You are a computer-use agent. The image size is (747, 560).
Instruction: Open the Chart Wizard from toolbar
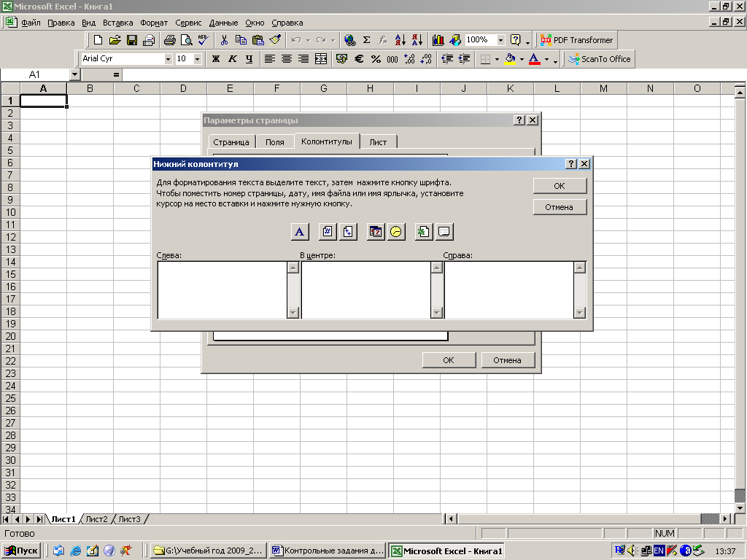[438, 40]
